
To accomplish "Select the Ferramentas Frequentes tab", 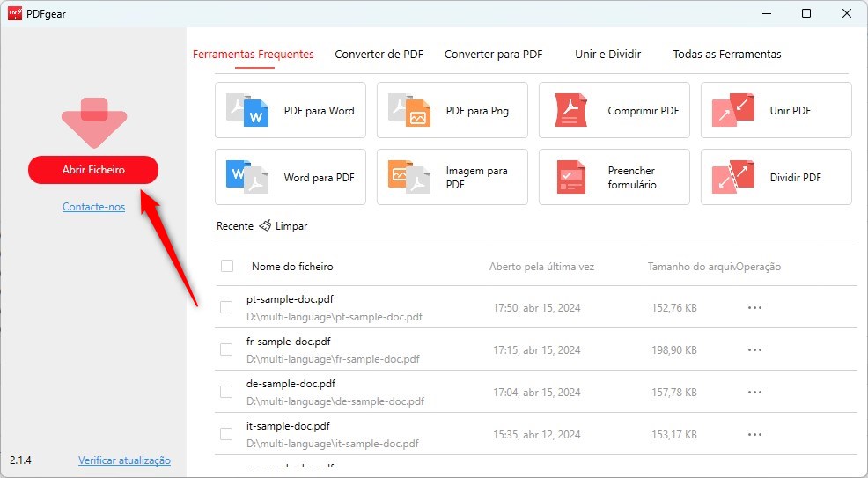I will [253, 55].
